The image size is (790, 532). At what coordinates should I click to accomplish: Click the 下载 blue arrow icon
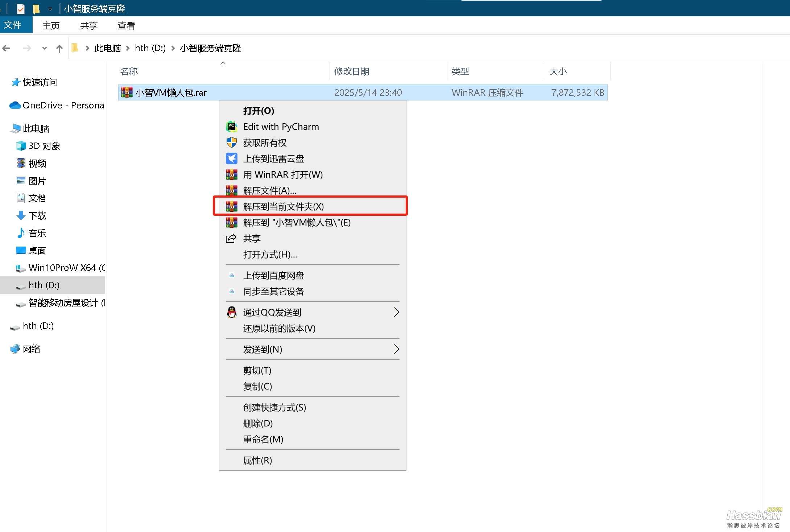(21, 215)
